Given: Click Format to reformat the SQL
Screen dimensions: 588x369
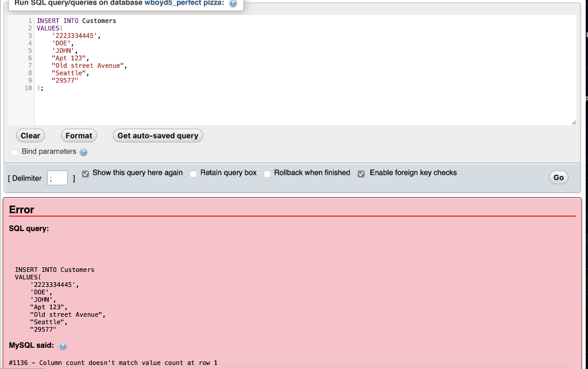Looking at the screenshot, I should click(x=79, y=136).
